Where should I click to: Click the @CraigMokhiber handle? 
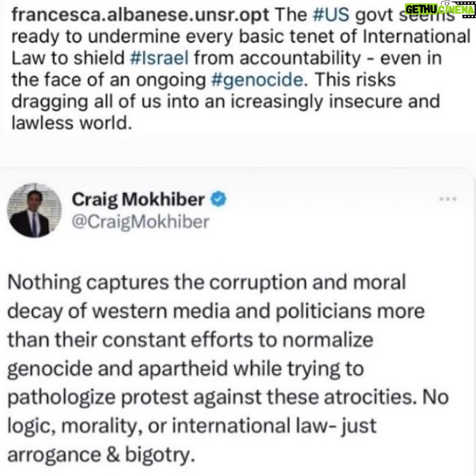(x=140, y=221)
